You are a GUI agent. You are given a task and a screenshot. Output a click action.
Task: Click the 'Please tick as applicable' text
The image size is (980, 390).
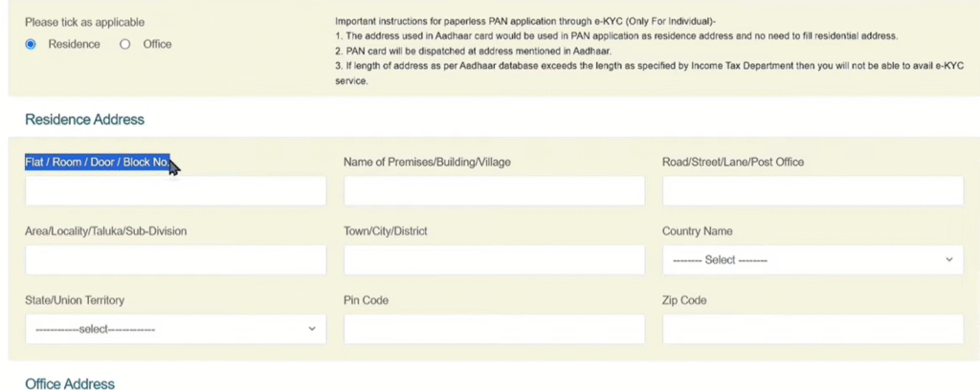[85, 21]
